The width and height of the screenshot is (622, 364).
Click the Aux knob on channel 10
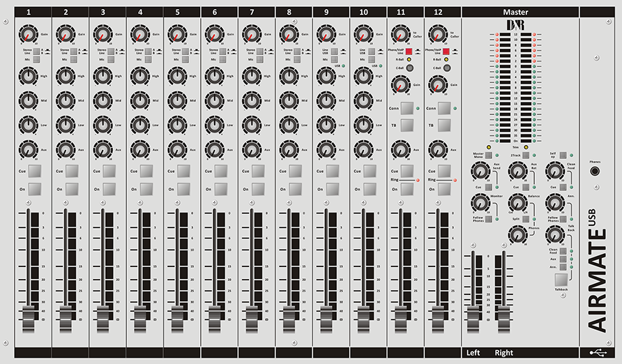point(363,149)
